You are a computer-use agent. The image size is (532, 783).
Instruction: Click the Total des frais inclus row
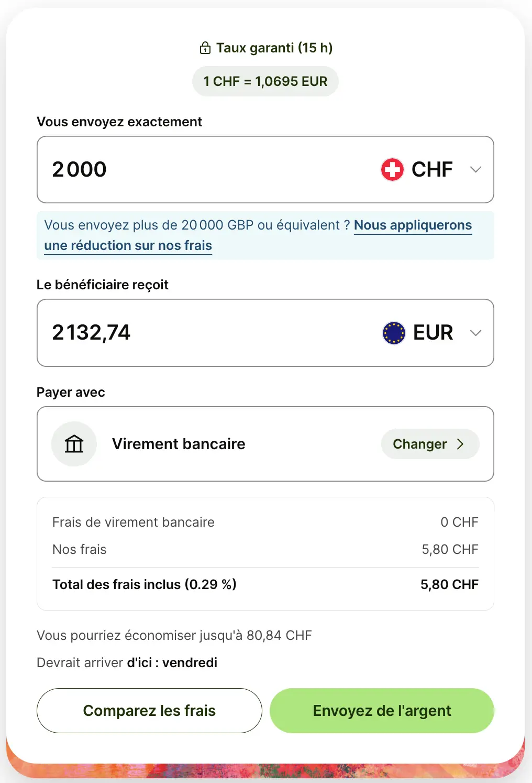[x=265, y=584]
